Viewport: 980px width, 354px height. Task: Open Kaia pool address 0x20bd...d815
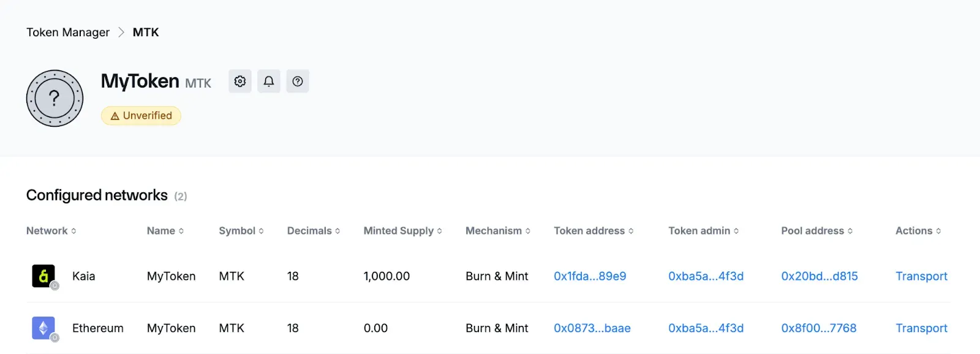(819, 276)
